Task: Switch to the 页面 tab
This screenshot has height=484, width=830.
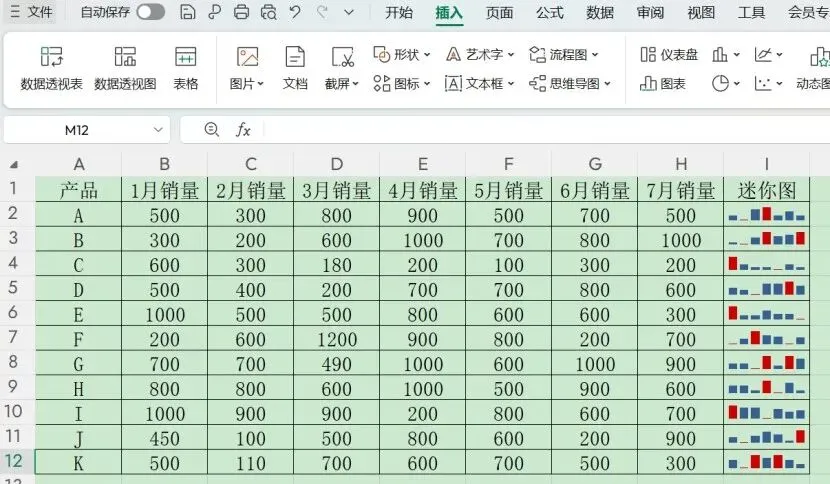Action: [499, 12]
